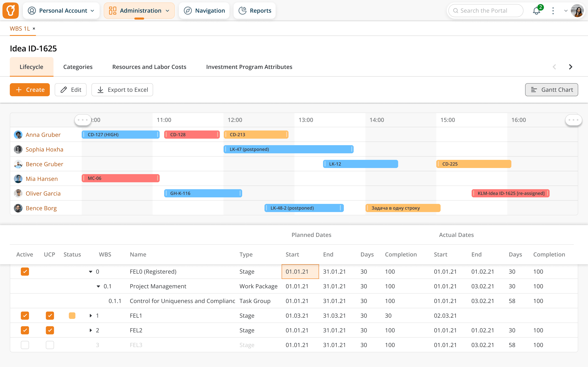Open the Personal Account dropdown
The height and width of the screenshot is (367, 588).
(x=61, y=11)
